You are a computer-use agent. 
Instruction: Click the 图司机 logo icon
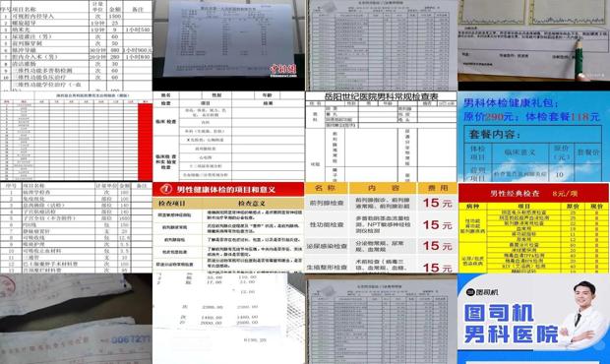470,292
